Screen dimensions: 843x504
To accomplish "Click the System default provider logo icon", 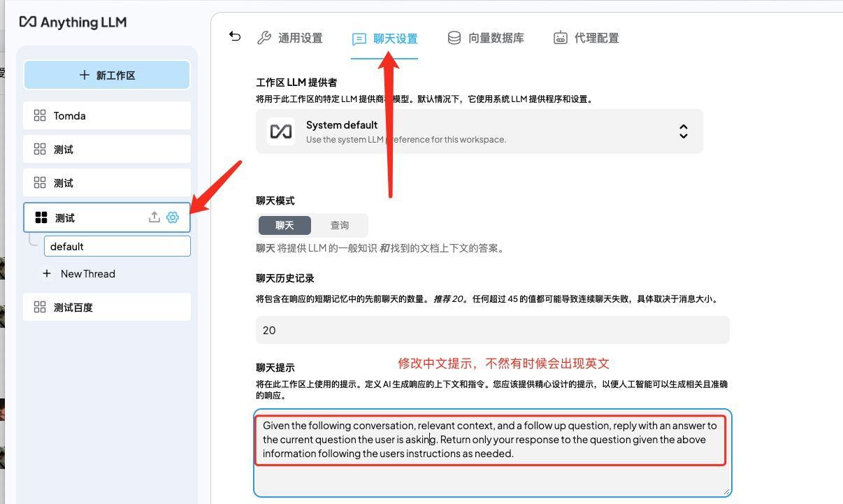I will click(281, 131).
